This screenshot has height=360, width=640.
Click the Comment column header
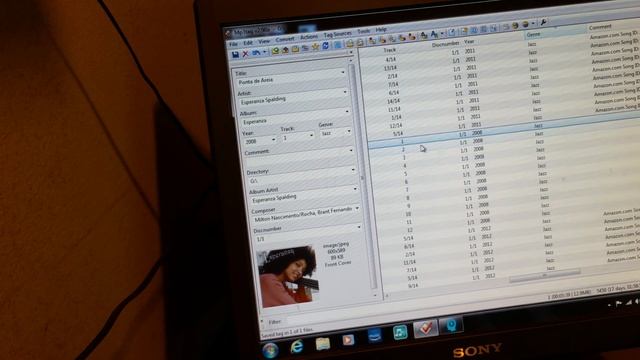click(600, 27)
